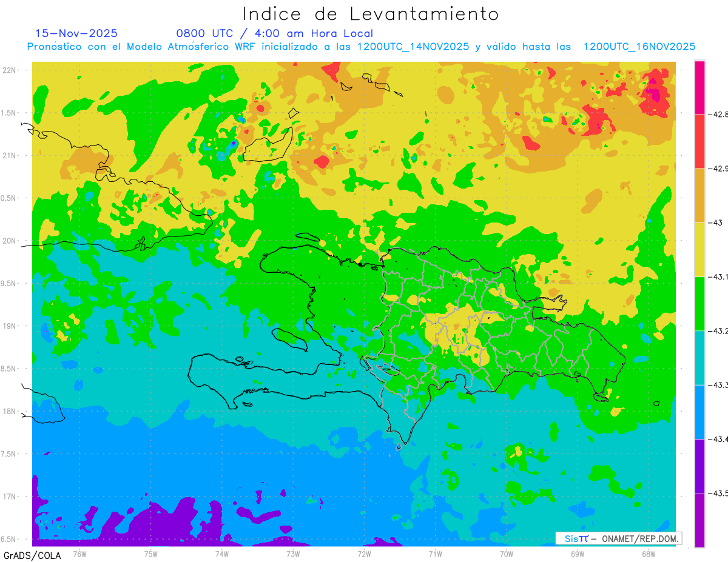Viewport: 728px width, 562px height.
Task: Select the legend value -42.8
Action: click(x=718, y=114)
